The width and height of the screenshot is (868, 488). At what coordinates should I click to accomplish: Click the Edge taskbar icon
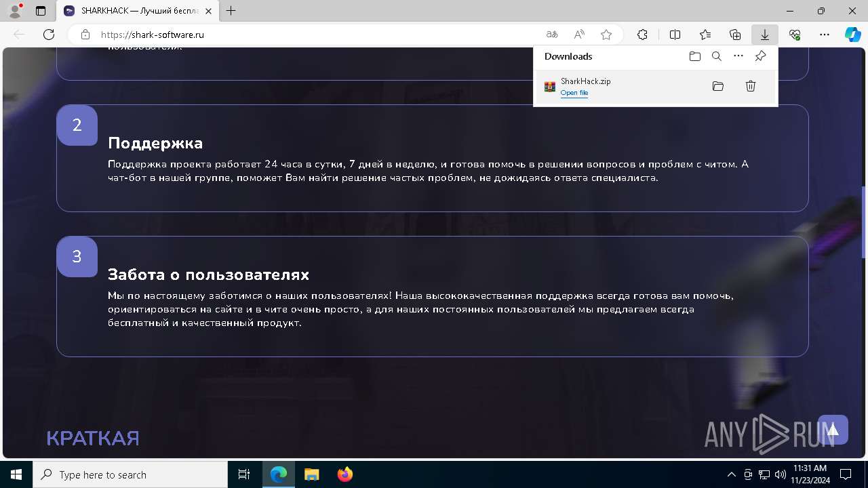pos(279,474)
